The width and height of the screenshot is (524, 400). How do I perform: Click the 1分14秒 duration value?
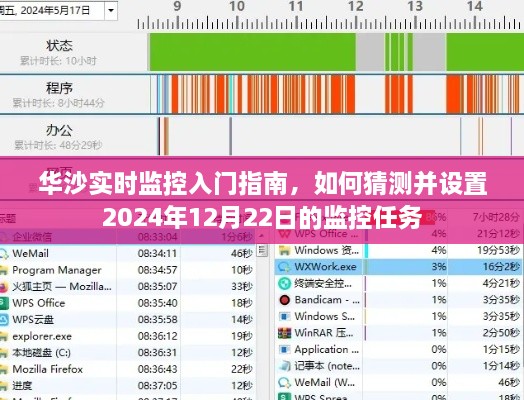pos(501,366)
